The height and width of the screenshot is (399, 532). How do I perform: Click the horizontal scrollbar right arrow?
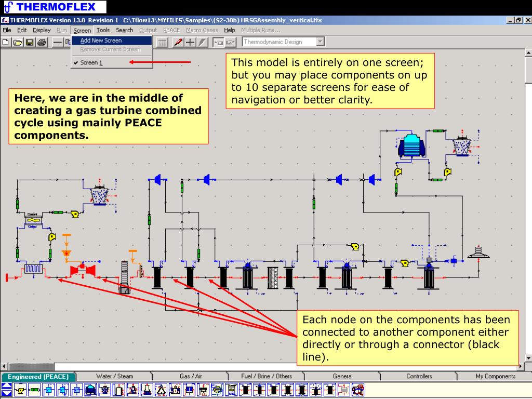point(521,366)
